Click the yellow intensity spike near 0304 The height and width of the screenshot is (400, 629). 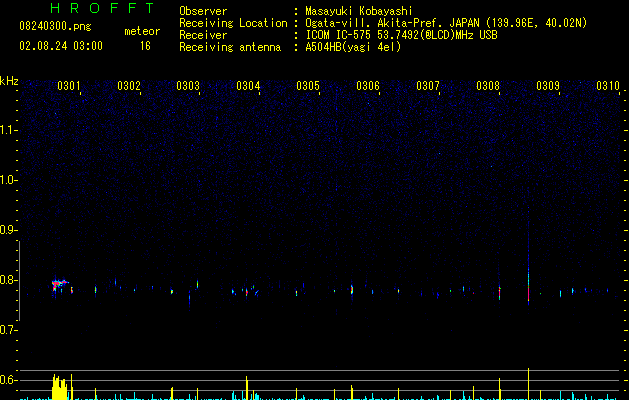[247, 388]
